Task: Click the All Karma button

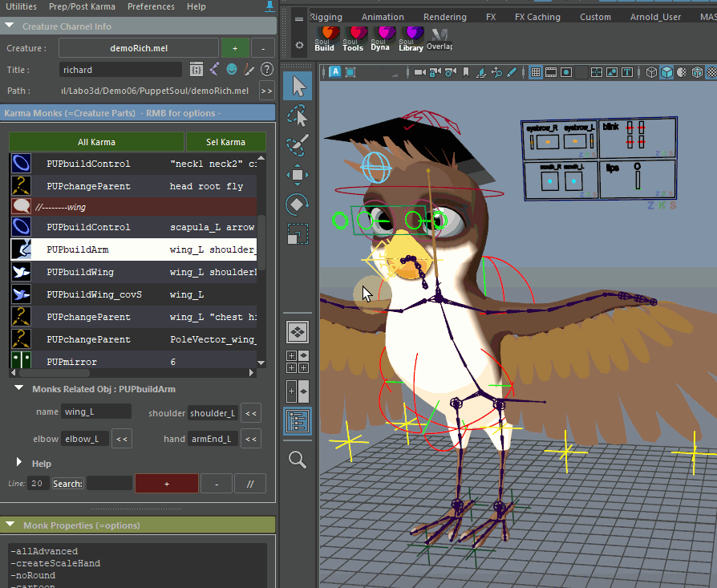Action: [x=96, y=142]
